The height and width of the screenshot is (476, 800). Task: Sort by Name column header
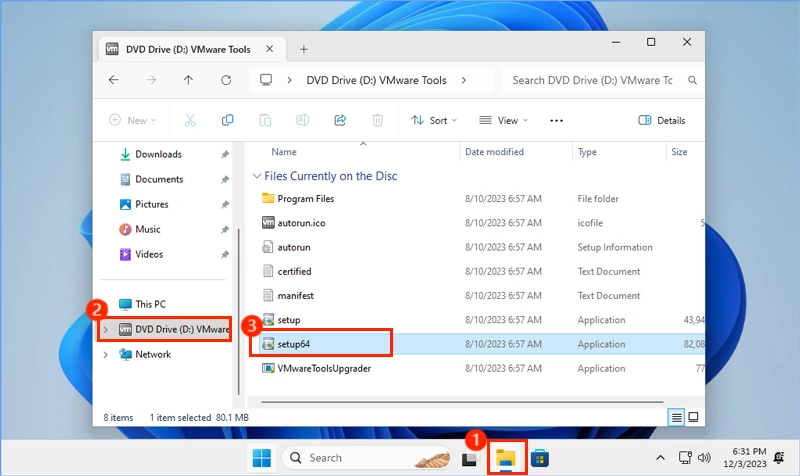click(x=284, y=152)
